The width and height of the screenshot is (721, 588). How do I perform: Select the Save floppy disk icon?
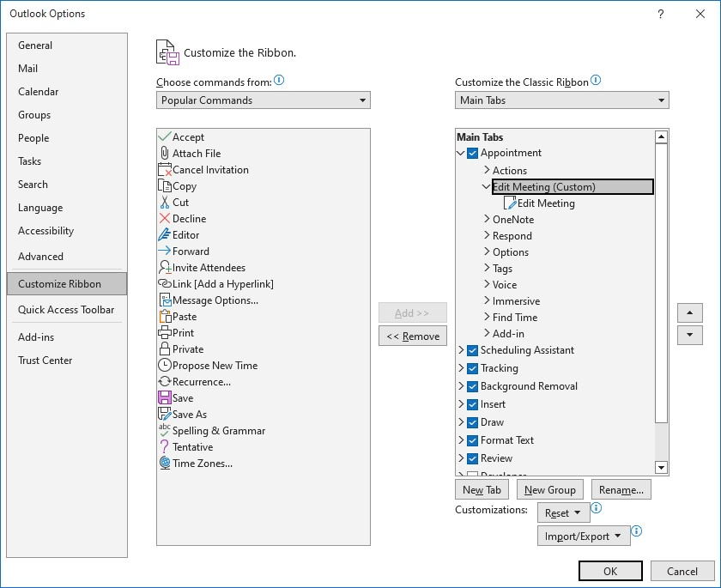[x=165, y=397]
